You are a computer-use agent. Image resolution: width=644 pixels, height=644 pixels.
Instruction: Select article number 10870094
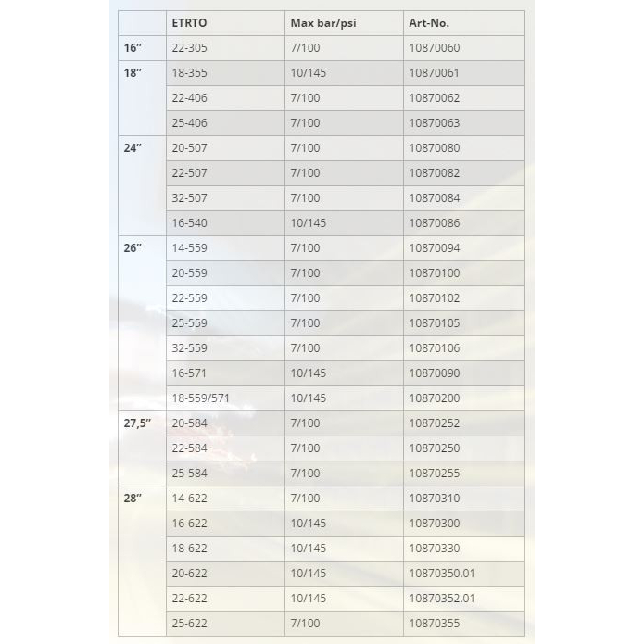[x=435, y=248]
